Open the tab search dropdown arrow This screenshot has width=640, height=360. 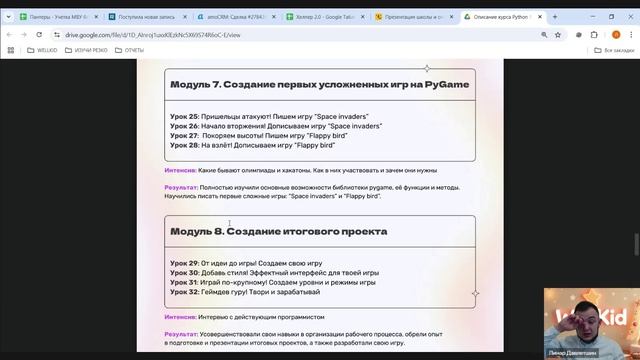(x=8, y=17)
